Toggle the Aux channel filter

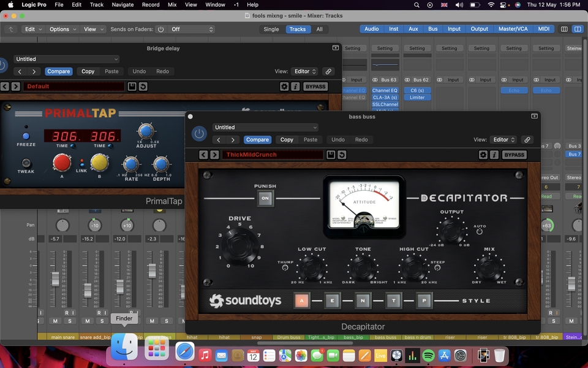point(413,29)
